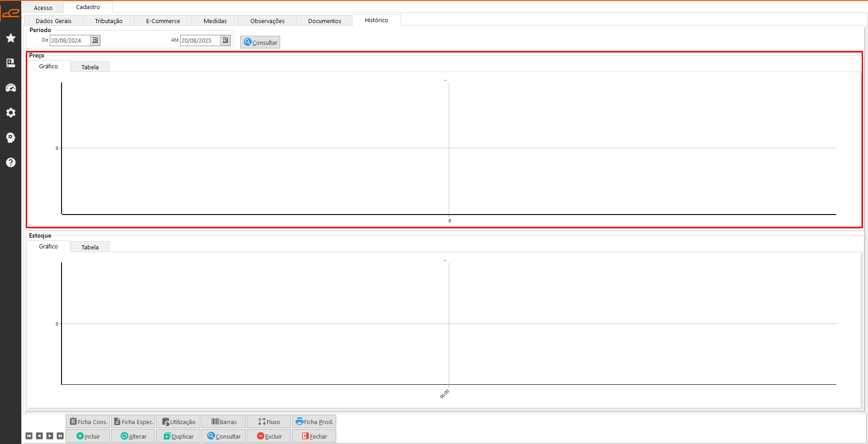Click the Incluir button

88,436
